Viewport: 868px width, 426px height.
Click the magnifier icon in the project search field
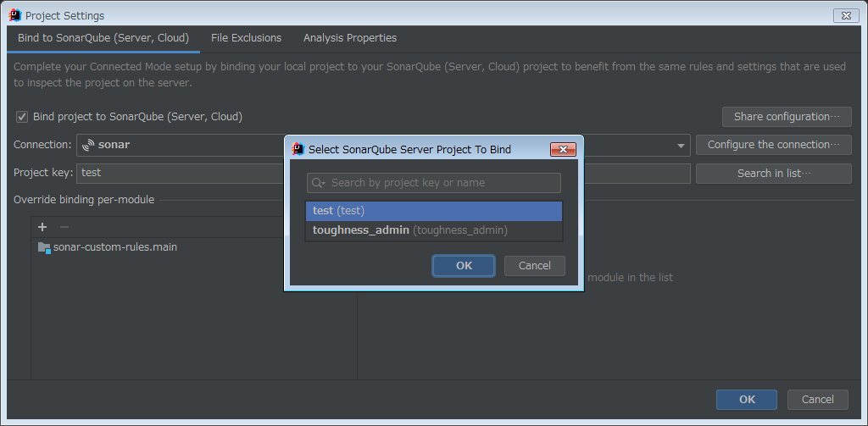pyautogui.click(x=318, y=183)
